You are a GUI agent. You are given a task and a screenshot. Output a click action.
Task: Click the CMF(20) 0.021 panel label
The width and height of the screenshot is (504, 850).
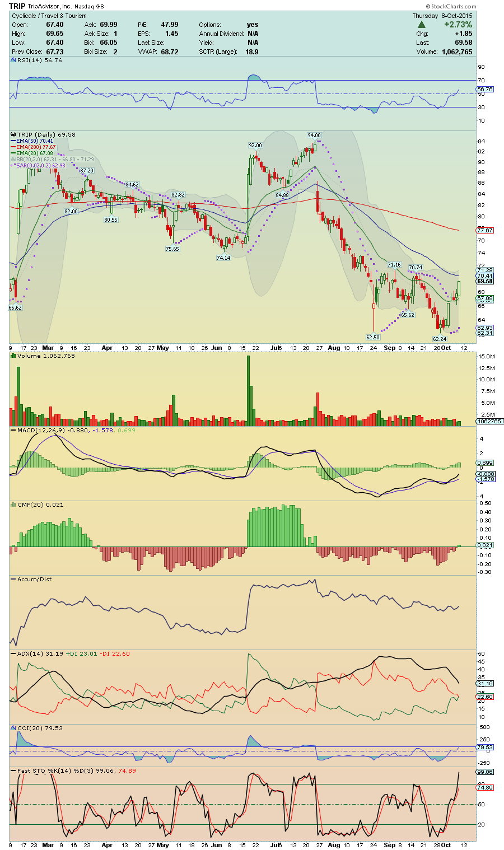[40, 505]
